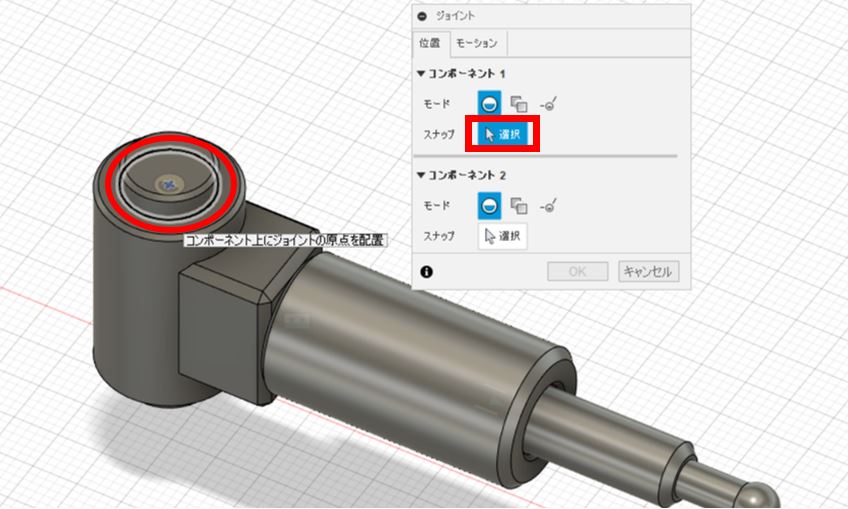This screenshot has height=509, width=848.
Task: Switch to the モーション tab
Action: (476, 43)
